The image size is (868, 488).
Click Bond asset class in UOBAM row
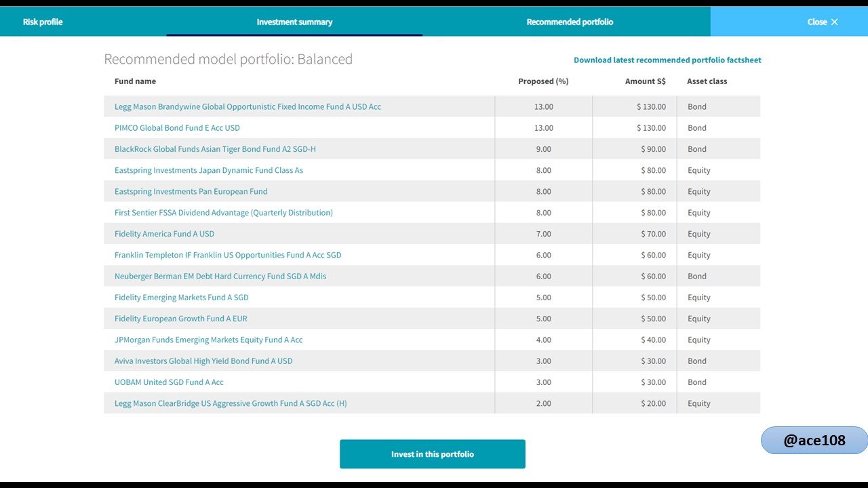(696, 382)
